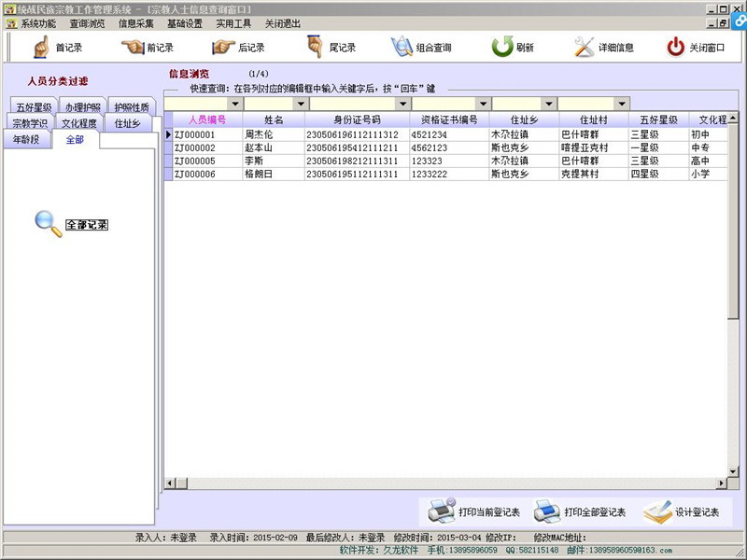This screenshot has height=560, width=747.
Task: Open design registration form (设计登记表)
Action: pyautogui.click(x=682, y=511)
